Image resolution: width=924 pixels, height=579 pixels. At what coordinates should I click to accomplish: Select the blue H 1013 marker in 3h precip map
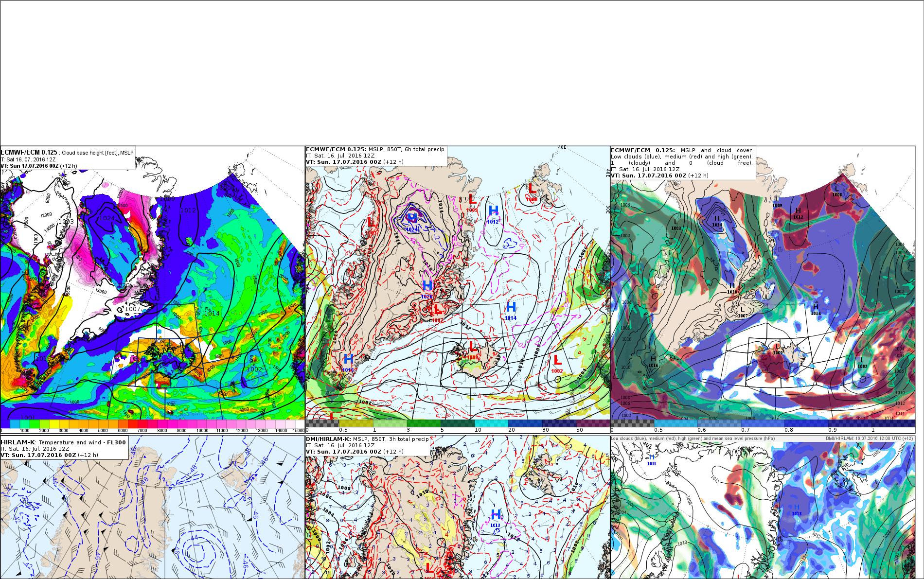[496, 518]
